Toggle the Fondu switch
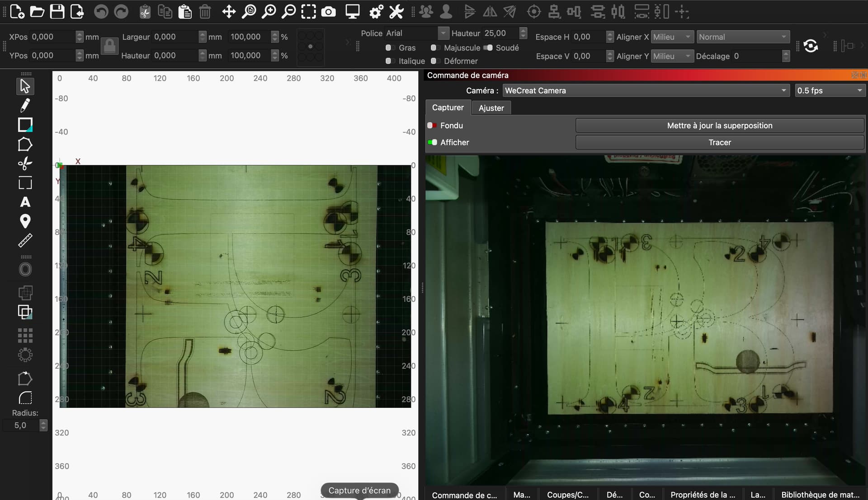The height and width of the screenshot is (500, 868). pyautogui.click(x=432, y=126)
